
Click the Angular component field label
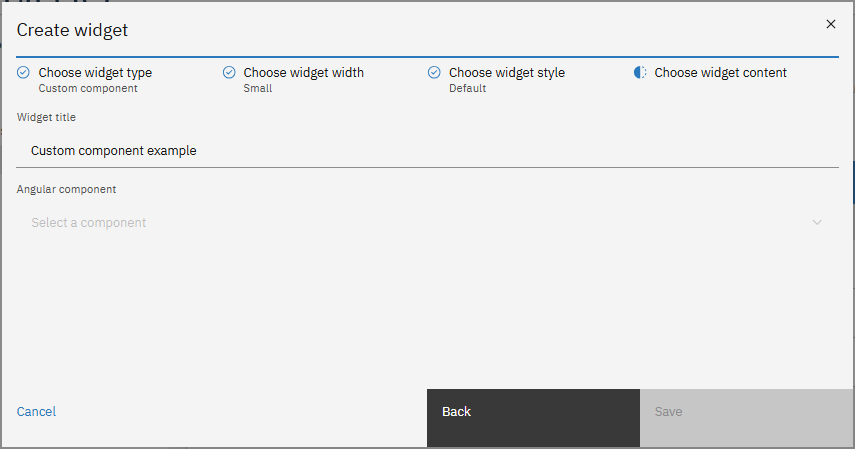(66, 189)
